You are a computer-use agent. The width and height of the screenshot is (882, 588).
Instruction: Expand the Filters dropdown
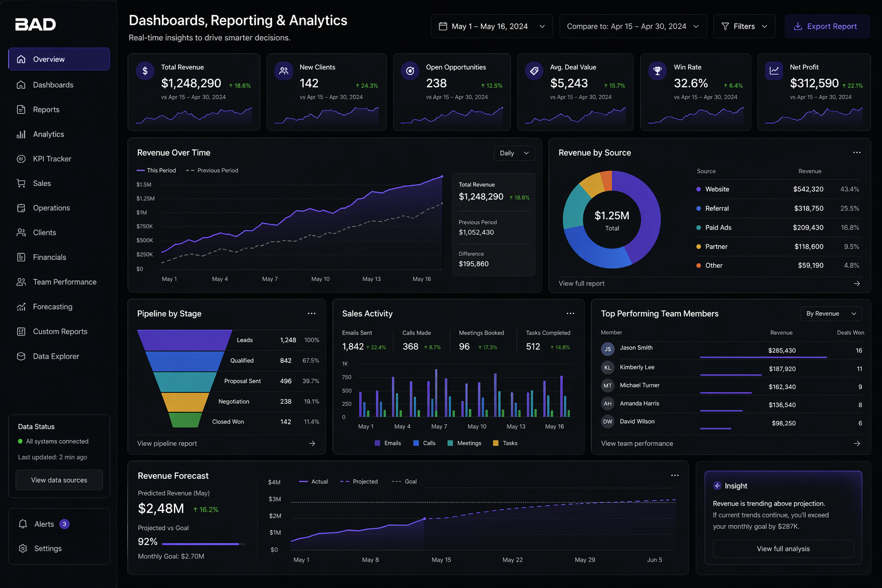[x=744, y=26]
